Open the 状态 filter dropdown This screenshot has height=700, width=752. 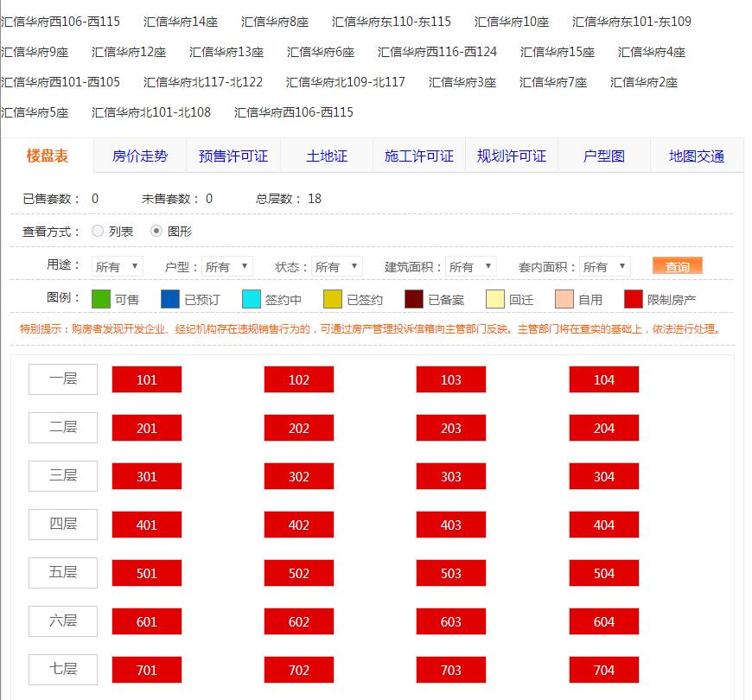tap(336, 267)
